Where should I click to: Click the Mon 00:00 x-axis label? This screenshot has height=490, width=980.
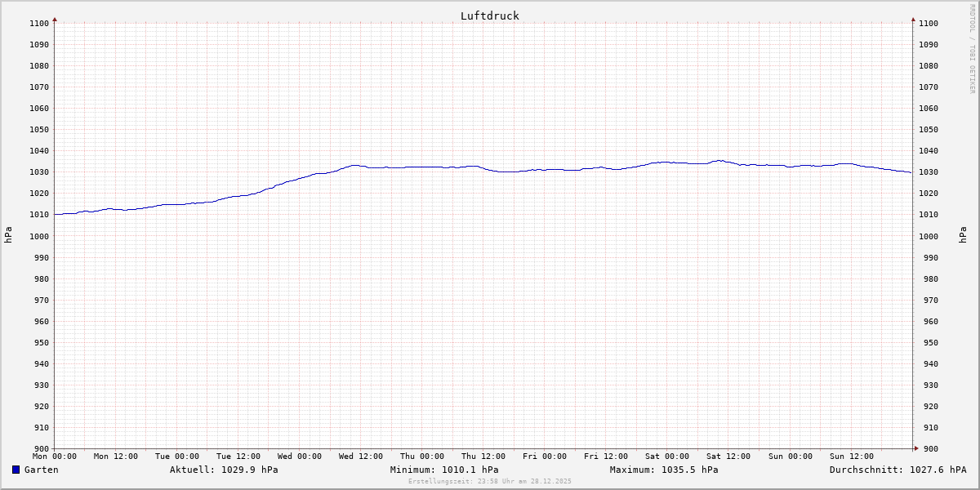tap(55, 457)
